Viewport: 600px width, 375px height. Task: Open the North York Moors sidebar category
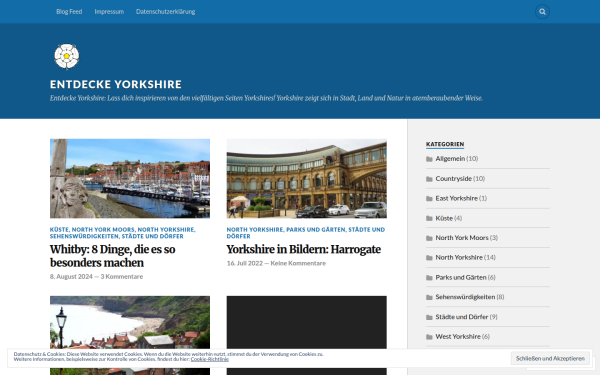462,238
